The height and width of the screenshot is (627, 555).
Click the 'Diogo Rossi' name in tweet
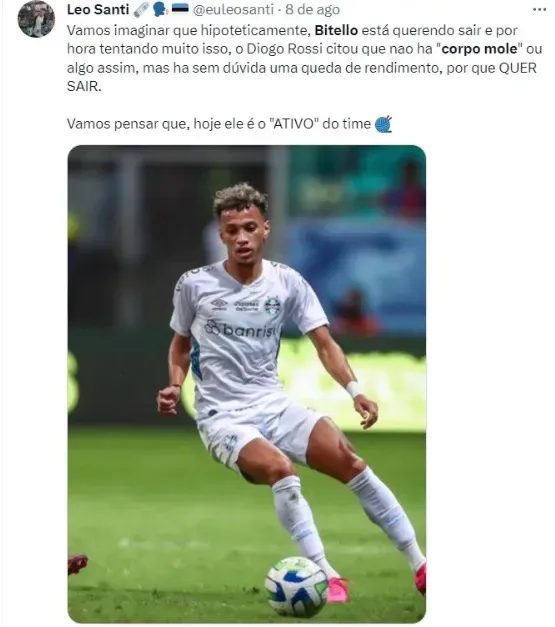tap(283, 49)
